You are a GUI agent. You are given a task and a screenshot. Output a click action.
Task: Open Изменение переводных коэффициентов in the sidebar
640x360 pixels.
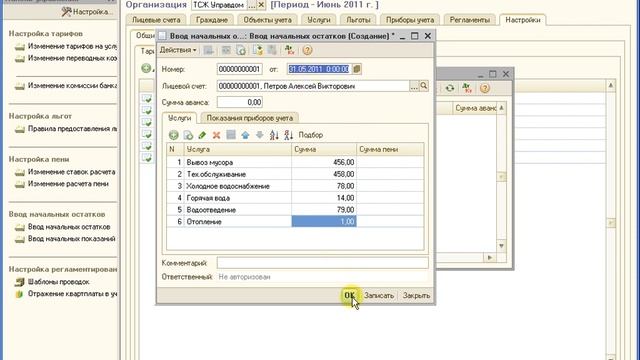[x=67, y=58]
